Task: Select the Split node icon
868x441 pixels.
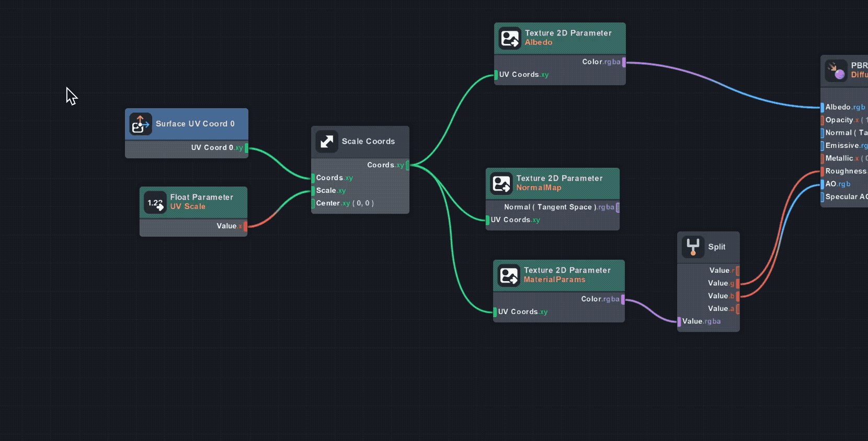Action: pyautogui.click(x=693, y=247)
